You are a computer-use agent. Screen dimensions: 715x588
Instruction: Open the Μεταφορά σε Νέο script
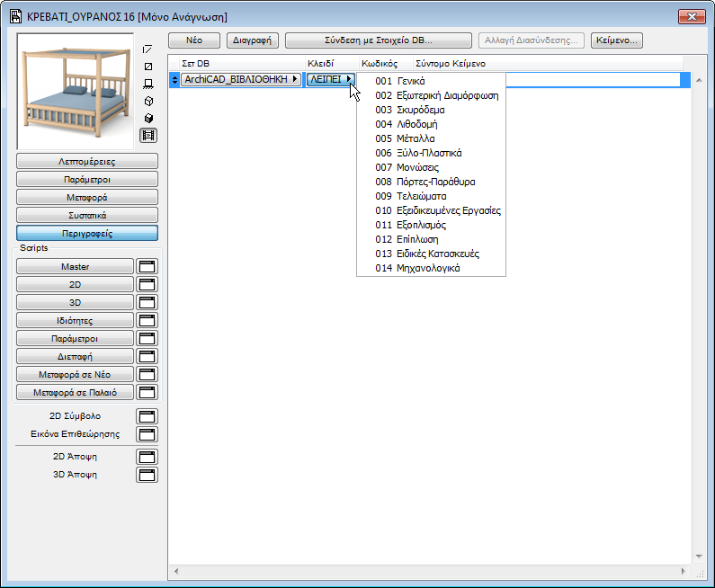76,375
